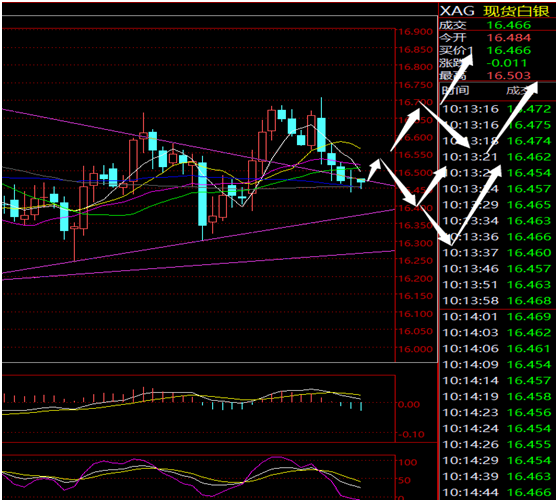The image size is (558, 502).
Task: Click the 16.000 price axis label
Action: click(x=415, y=349)
